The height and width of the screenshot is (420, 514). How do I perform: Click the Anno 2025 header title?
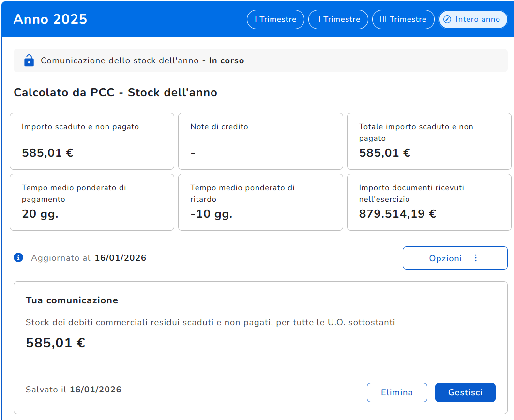click(50, 19)
